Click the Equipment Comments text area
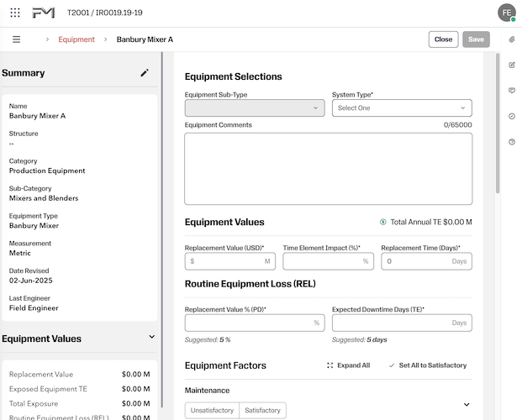522x420 pixels. coord(328,168)
